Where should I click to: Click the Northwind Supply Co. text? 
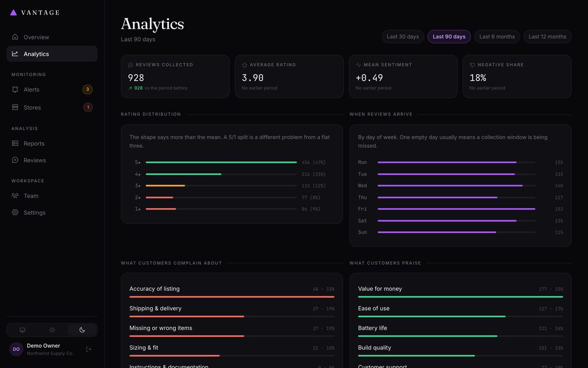point(50,354)
